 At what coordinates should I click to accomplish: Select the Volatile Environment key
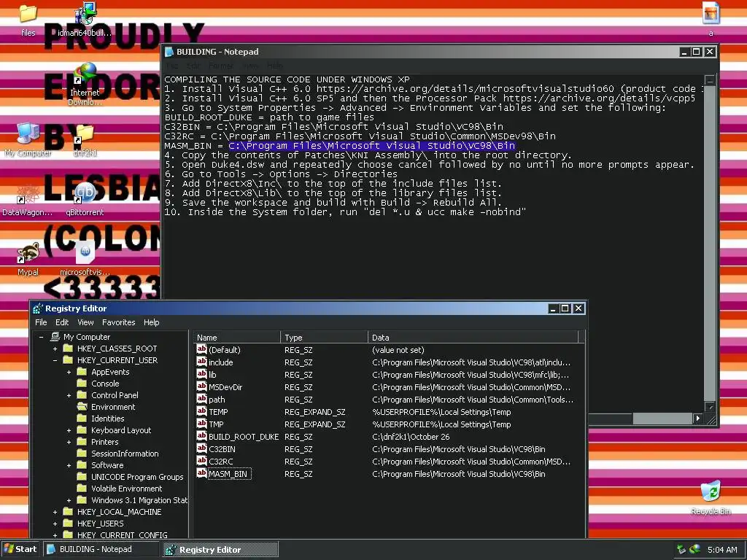click(x=126, y=489)
